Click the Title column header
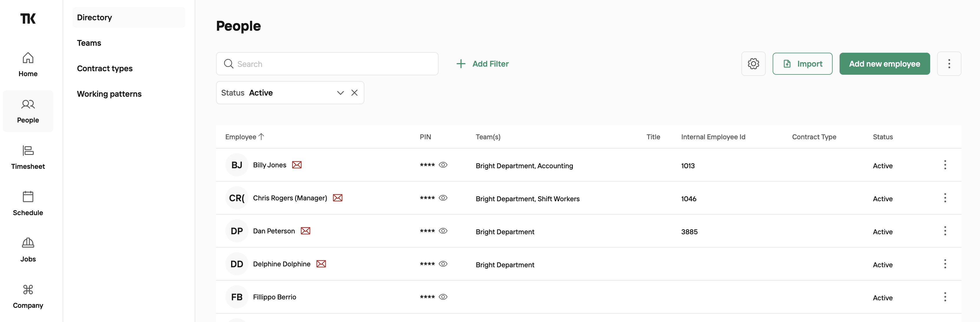The height and width of the screenshot is (322, 980). click(653, 137)
